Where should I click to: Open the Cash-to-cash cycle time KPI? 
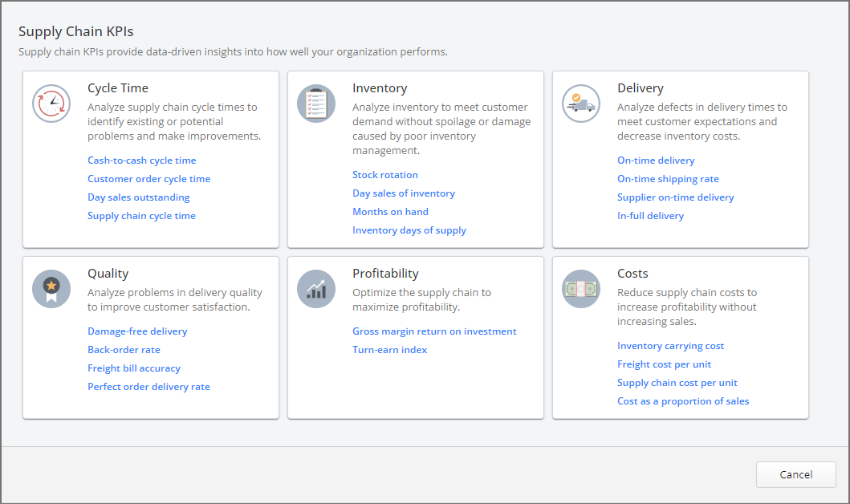coord(141,160)
